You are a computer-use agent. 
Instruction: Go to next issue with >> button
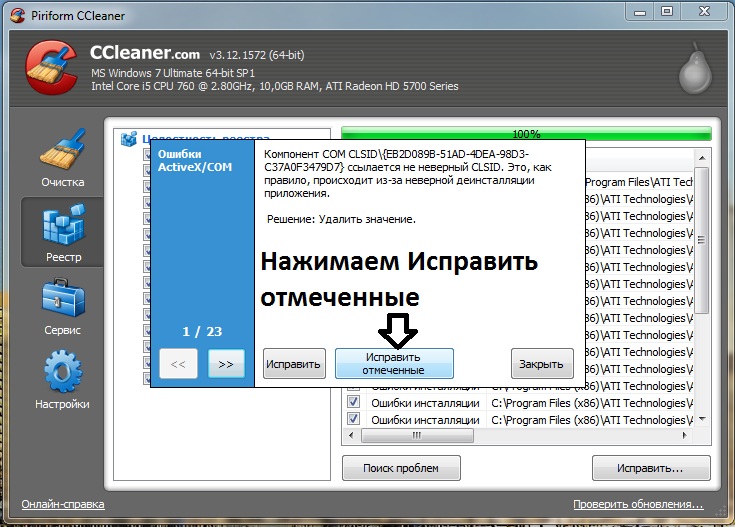[x=226, y=364]
